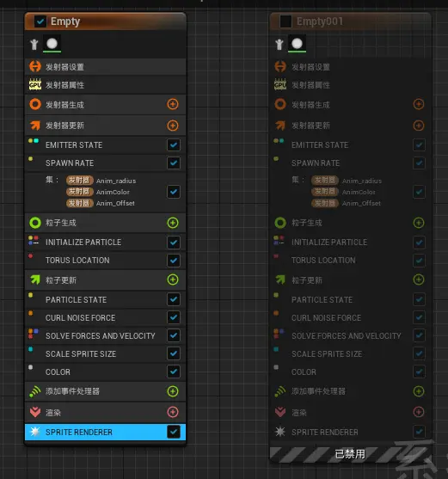Add a renderer with 渲染 plus icon
Viewport: 448px width, 479px height.
click(173, 412)
